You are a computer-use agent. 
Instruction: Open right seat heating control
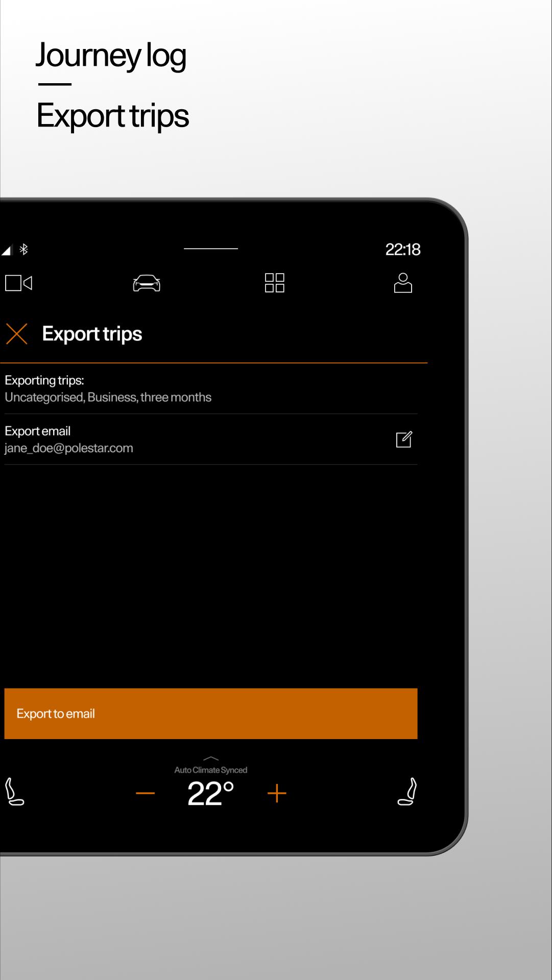407,792
